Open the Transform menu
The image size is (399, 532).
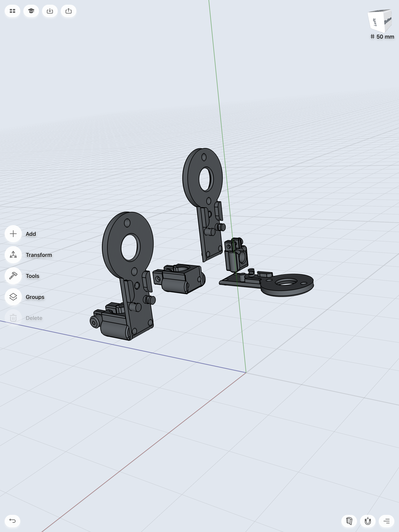[13, 255]
